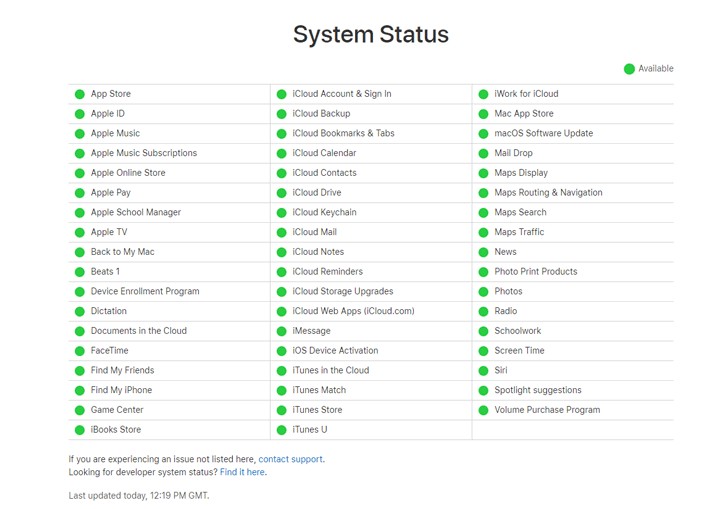The width and height of the screenshot is (721, 509).
Task: Click the status dot beside Screen Time
Action: (x=483, y=351)
